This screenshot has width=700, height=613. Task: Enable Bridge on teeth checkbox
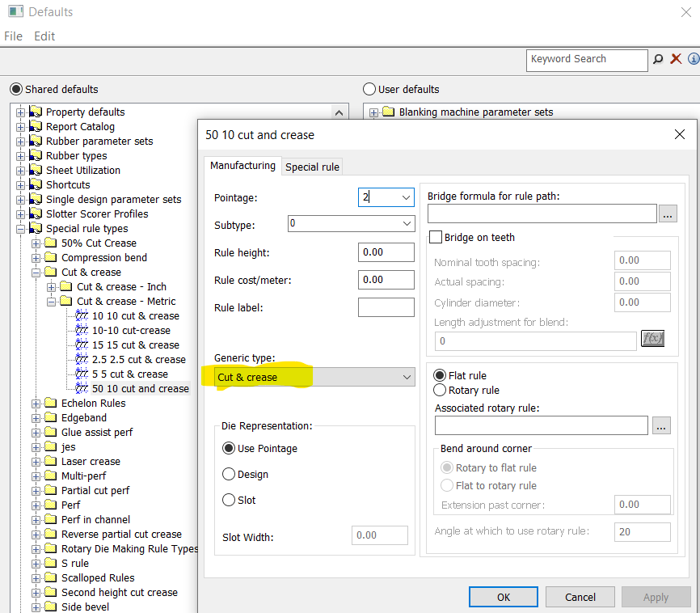click(x=436, y=238)
